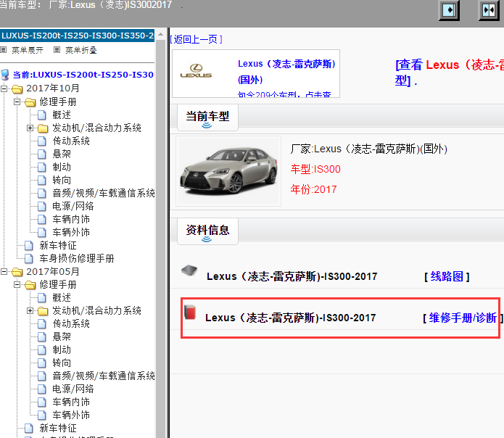Click 返回上一页 back link
Screen dimensions: 504x438
coord(196,40)
